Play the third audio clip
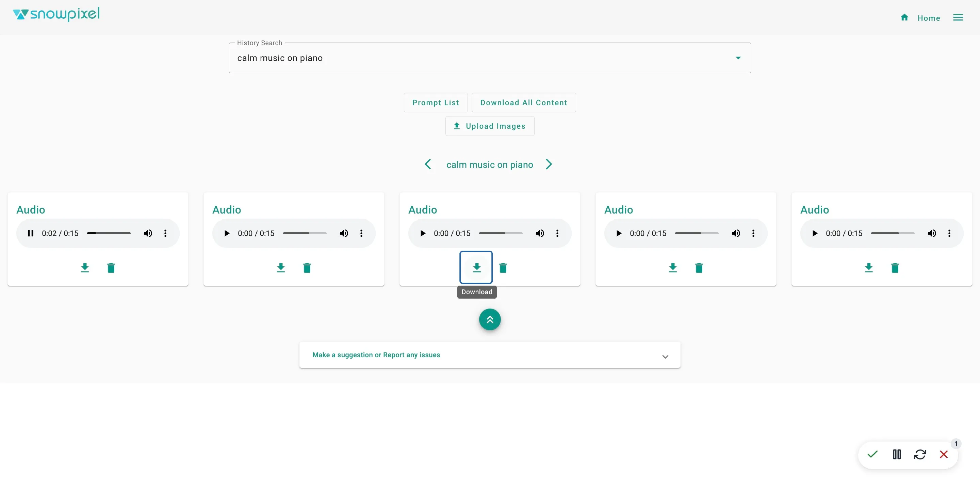This screenshot has height=487, width=980. coord(423,233)
